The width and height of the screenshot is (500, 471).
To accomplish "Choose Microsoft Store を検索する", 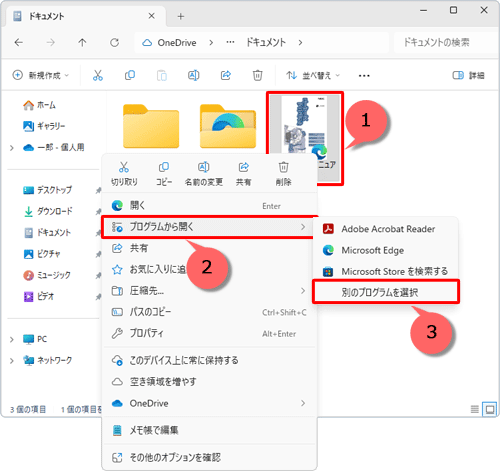I will click(x=386, y=272).
